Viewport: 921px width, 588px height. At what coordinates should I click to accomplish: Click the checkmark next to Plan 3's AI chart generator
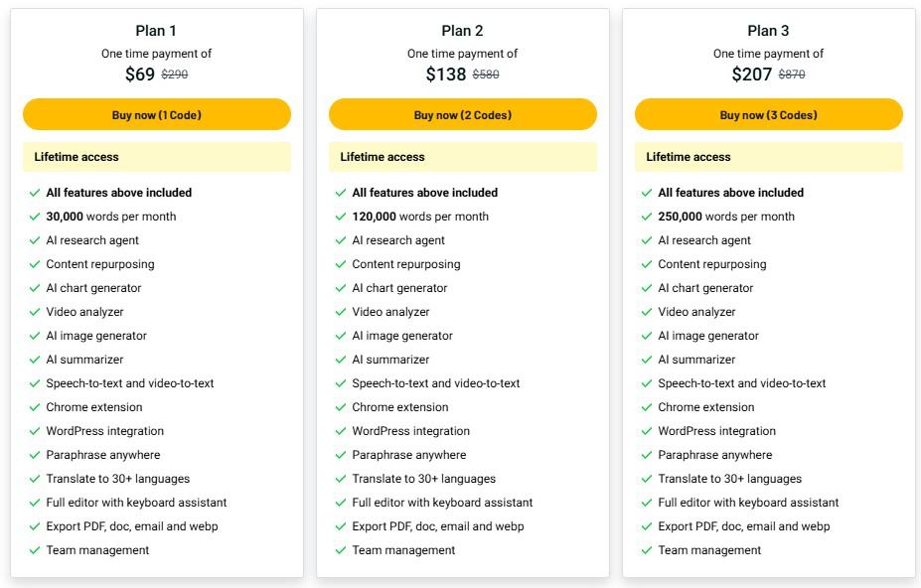tap(646, 288)
